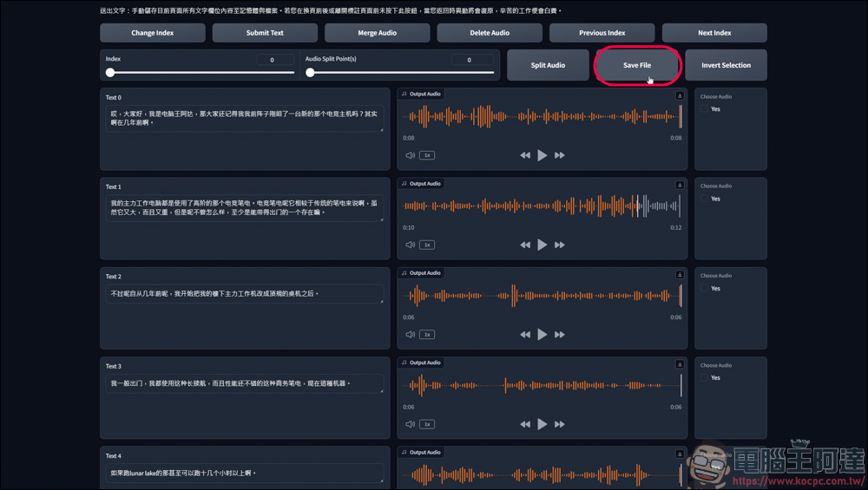Viewport: 868px width, 490px height.
Task: Download the Text 3 output audio
Action: pyautogui.click(x=680, y=364)
